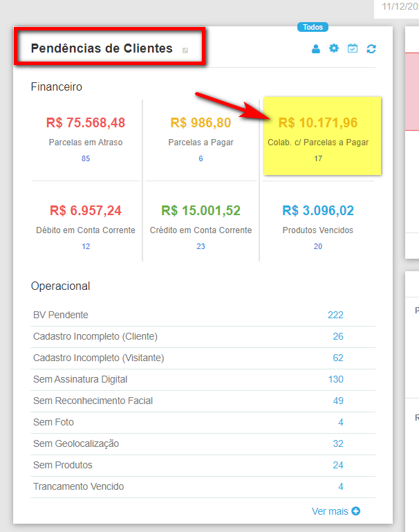
Task: Click the small expand icon beside panel title
Action: coord(185,50)
